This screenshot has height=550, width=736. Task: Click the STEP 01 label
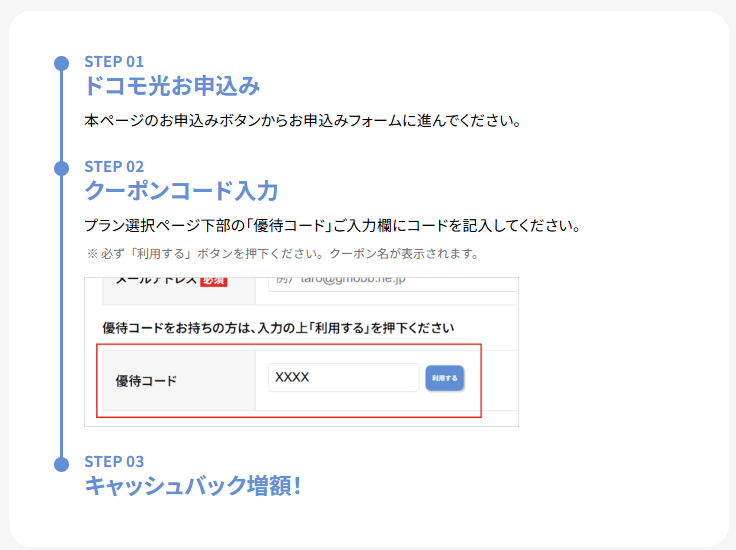coord(114,61)
